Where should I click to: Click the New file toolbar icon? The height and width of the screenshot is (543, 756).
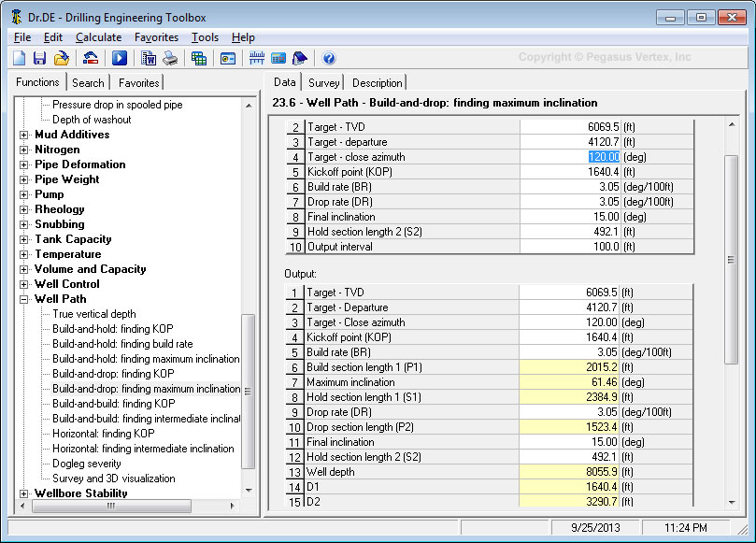click(20, 58)
